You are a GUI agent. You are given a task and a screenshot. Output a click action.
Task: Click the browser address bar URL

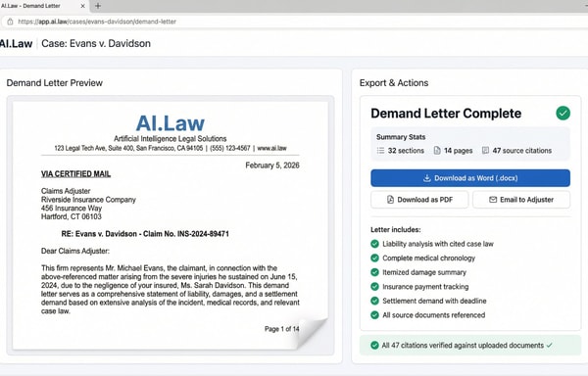tap(97, 22)
